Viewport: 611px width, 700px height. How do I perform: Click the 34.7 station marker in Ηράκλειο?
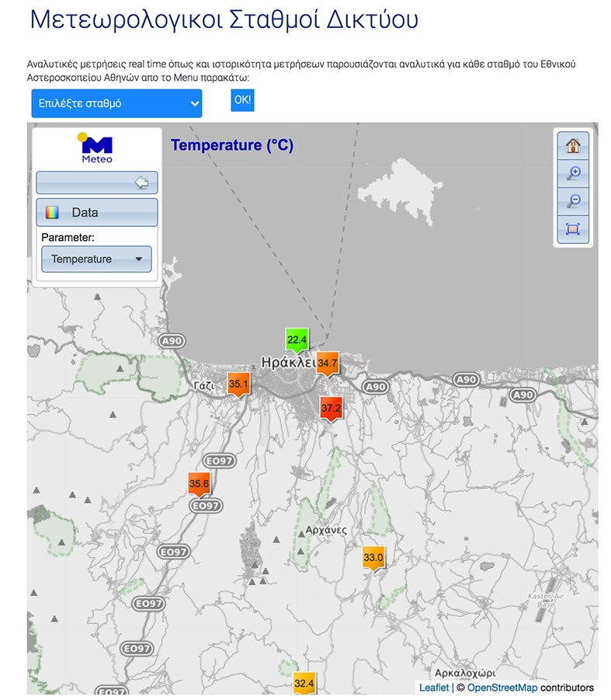click(x=328, y=364)
